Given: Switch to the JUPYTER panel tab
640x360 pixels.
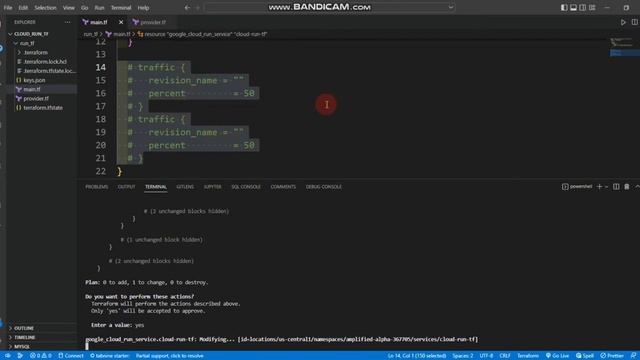Looking at the screenshot, I should click(x=212, y=187).
